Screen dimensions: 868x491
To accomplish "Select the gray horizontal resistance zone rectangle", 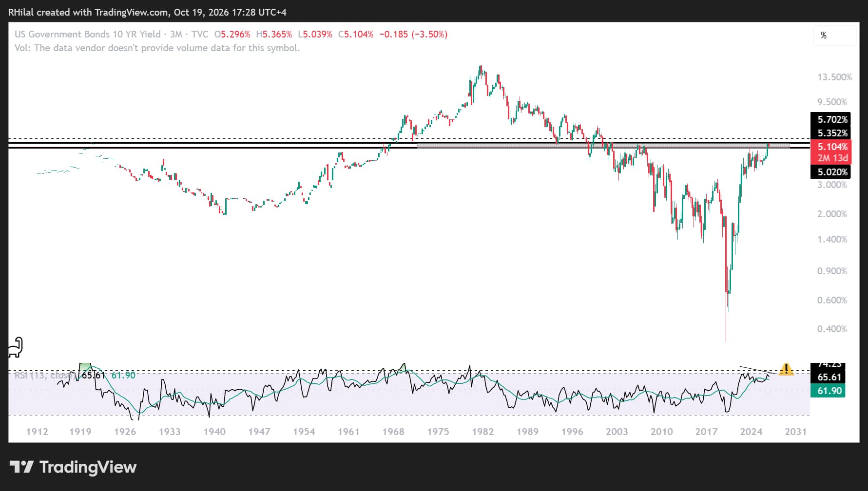I will tap(603, 145).
